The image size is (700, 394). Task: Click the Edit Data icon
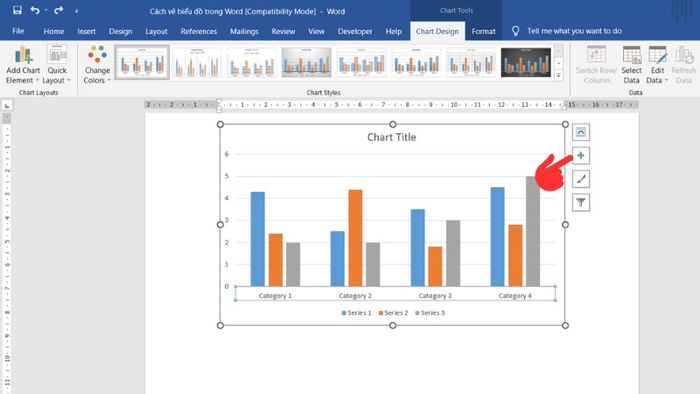(x=657, y=55)
